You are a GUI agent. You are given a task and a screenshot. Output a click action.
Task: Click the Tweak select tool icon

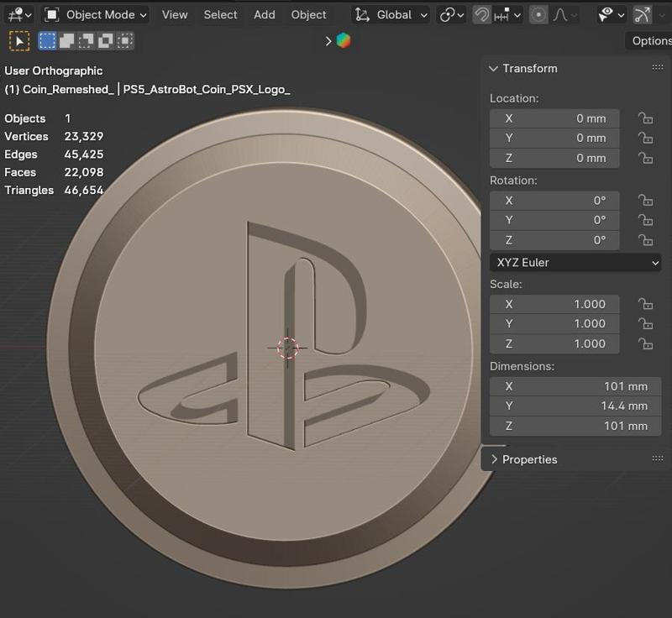[19, 41]
